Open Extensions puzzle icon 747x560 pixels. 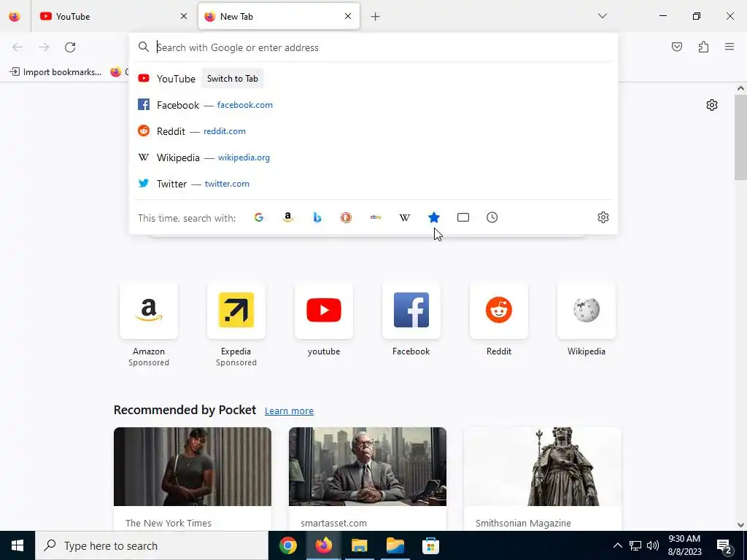704,47
